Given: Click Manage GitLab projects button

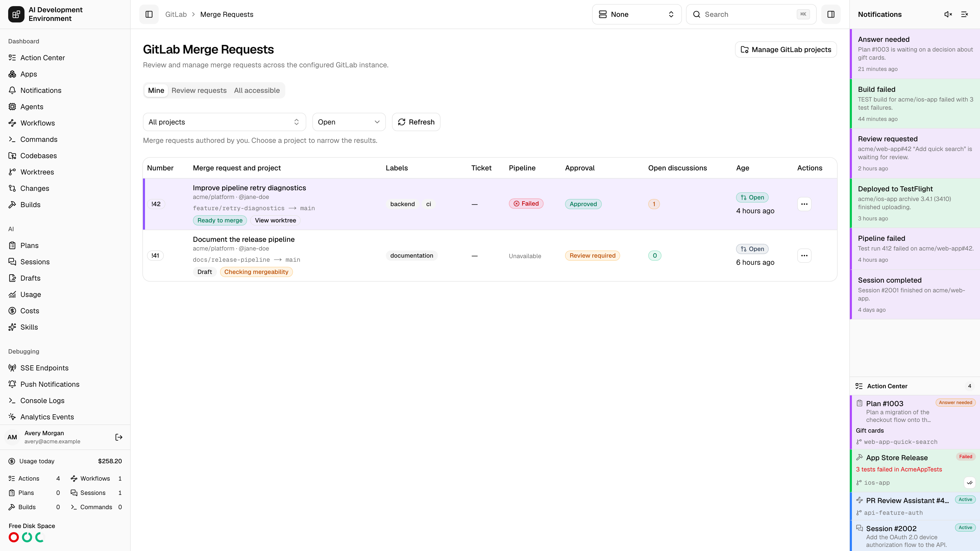Looking at the screenshot, I should (786, 49).
